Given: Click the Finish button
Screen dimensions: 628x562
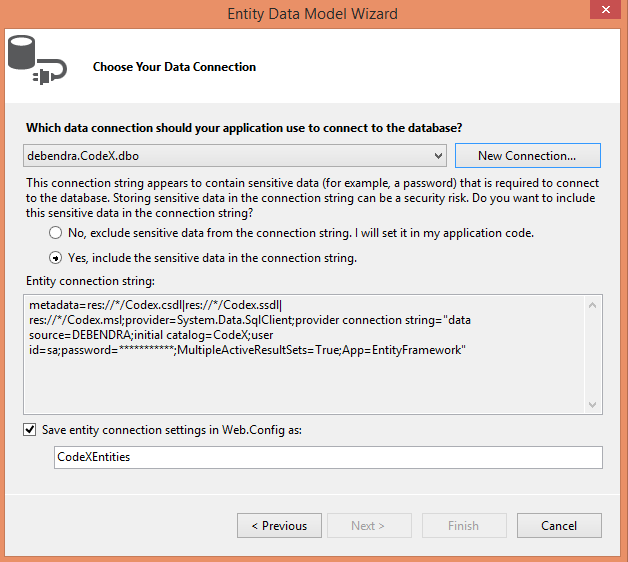Looking at the screenshot, I should [x=463, y=525].
